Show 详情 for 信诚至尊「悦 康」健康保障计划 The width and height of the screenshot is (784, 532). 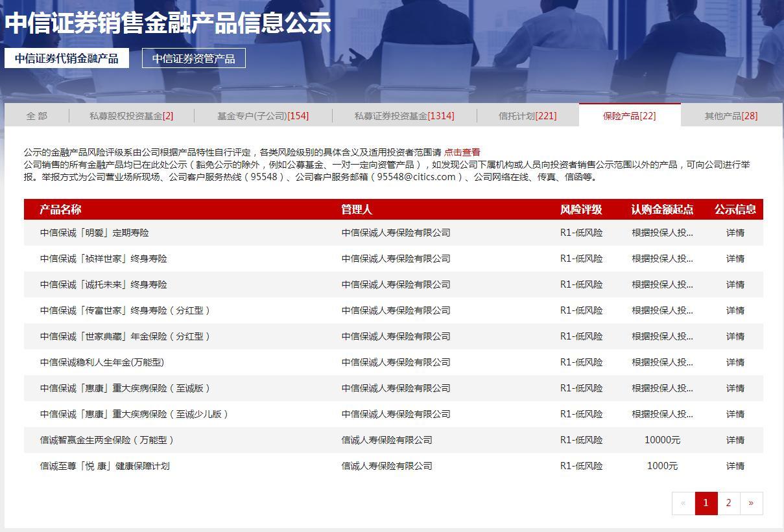coord(735,466)
